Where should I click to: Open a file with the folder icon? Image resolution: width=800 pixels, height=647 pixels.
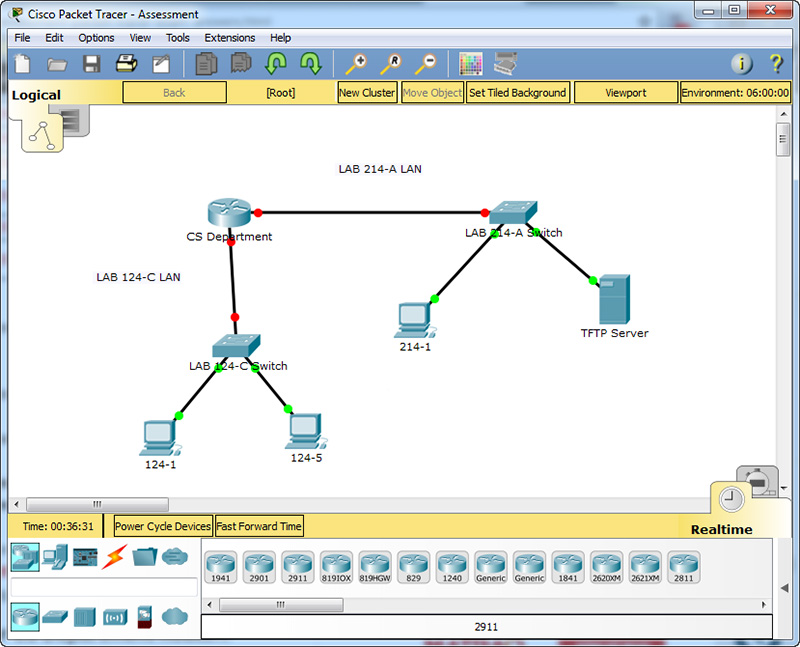(x=57, y=64)
